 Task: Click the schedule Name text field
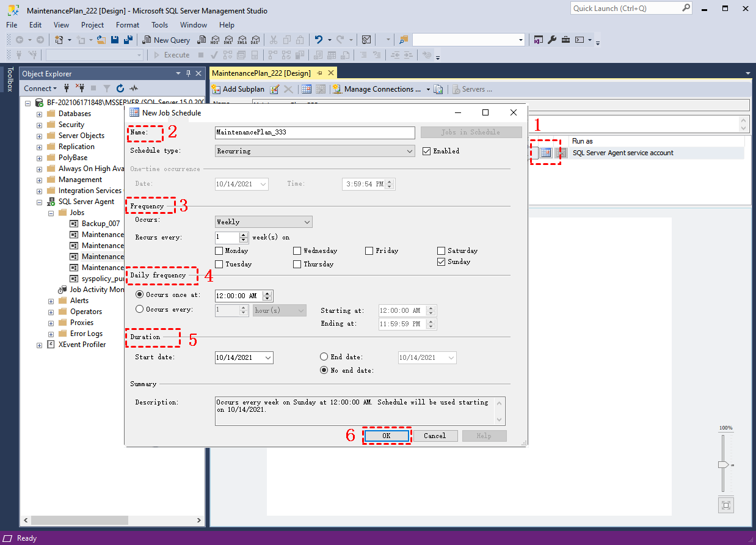coord(315,132)
